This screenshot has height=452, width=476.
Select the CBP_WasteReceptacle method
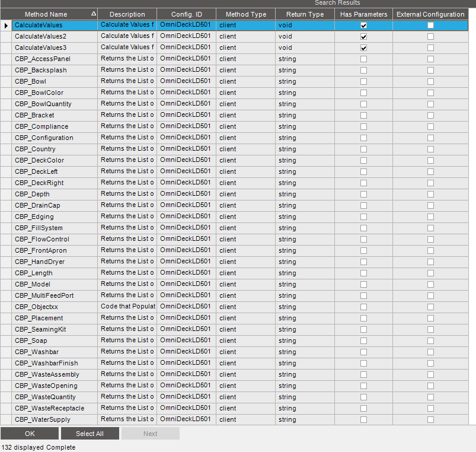coord(49,408)
